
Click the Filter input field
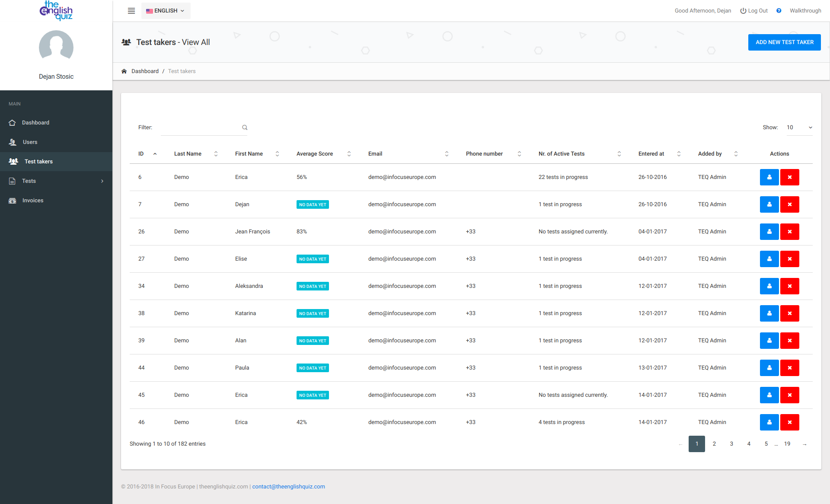coord(201,126)
